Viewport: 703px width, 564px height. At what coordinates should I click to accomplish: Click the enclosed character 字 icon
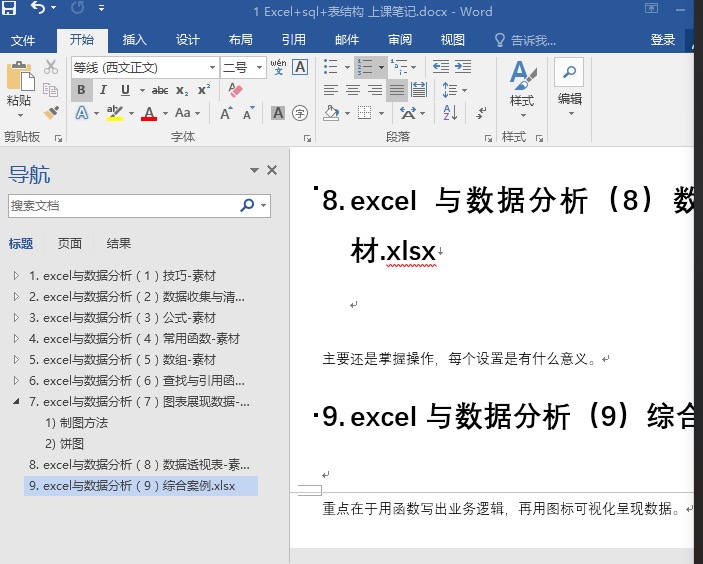point(300,113)
